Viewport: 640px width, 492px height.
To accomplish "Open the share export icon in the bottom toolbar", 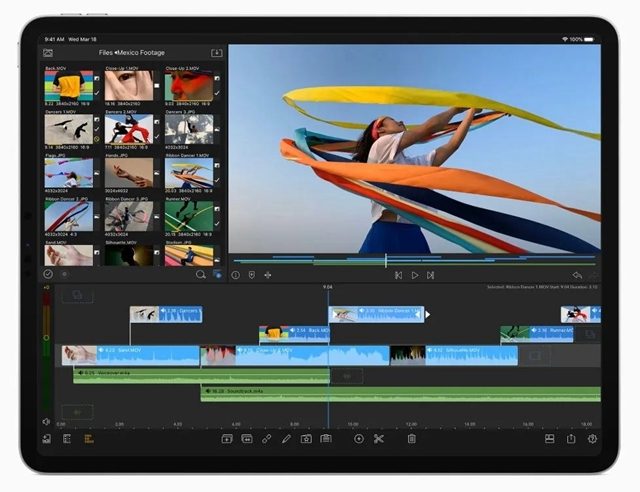I will coord(571,438).
